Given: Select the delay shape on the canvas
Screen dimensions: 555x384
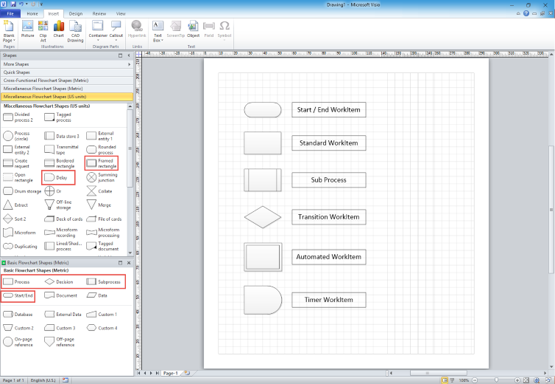Looking at the screenshot, I should click(263, 300).
